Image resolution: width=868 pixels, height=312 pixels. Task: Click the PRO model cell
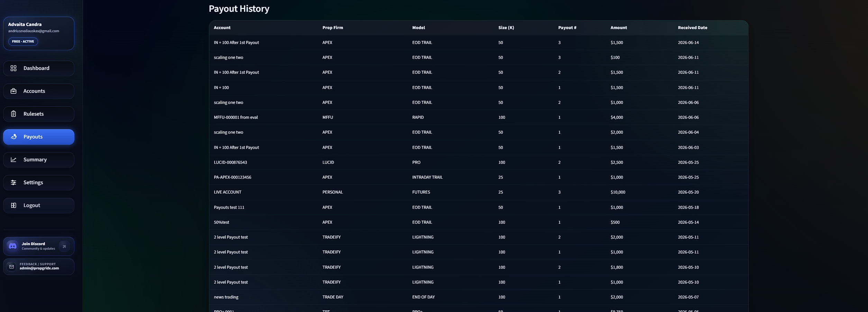[x=417, y=162]
